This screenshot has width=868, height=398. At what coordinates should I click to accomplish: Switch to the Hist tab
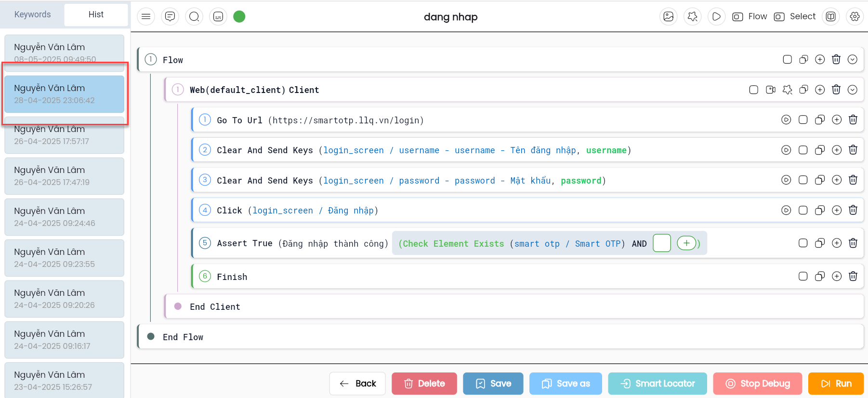(x=96, y=14)
